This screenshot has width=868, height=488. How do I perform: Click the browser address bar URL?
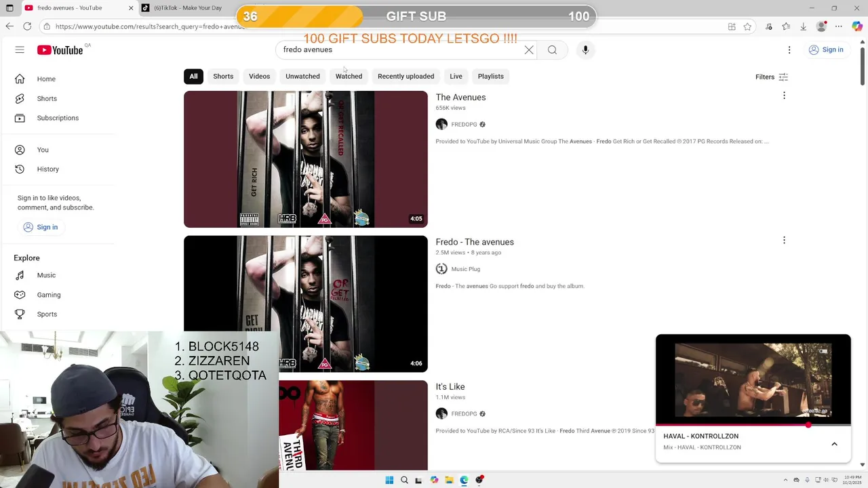coord(149,26)
